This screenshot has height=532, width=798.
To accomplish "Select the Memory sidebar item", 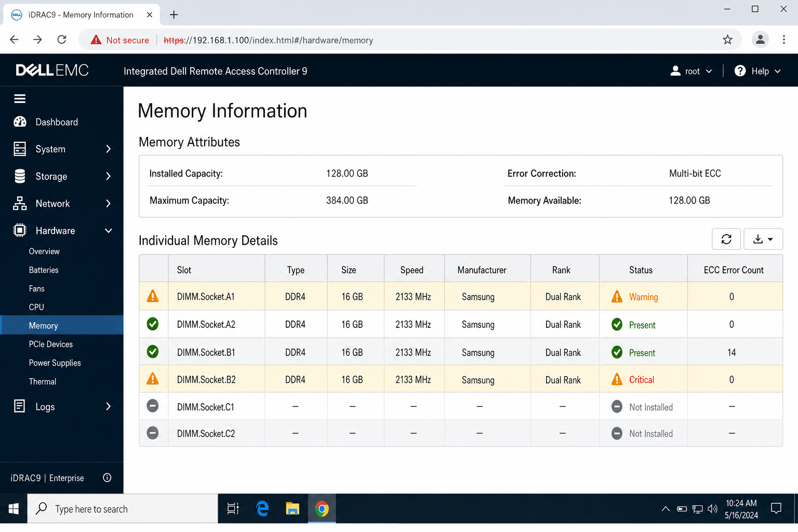I will point(62,325).
